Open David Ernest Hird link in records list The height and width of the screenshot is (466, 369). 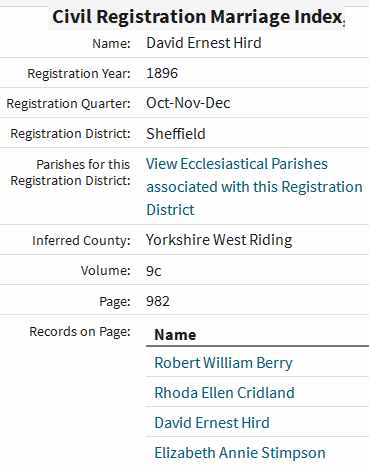[x=212, y=423]
